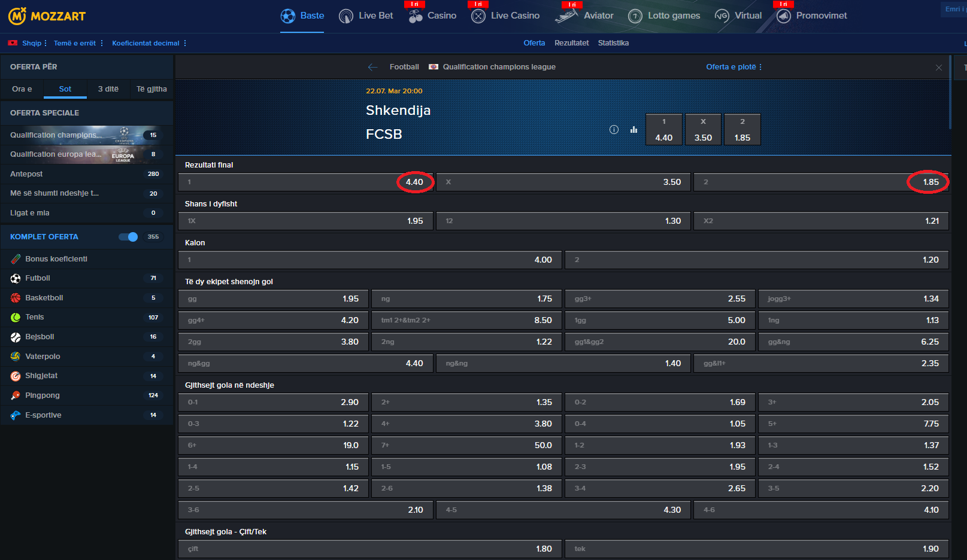Screen dimensions: 967x560
Task: Open match statistics bar chart icon
Action: point(633,129)
